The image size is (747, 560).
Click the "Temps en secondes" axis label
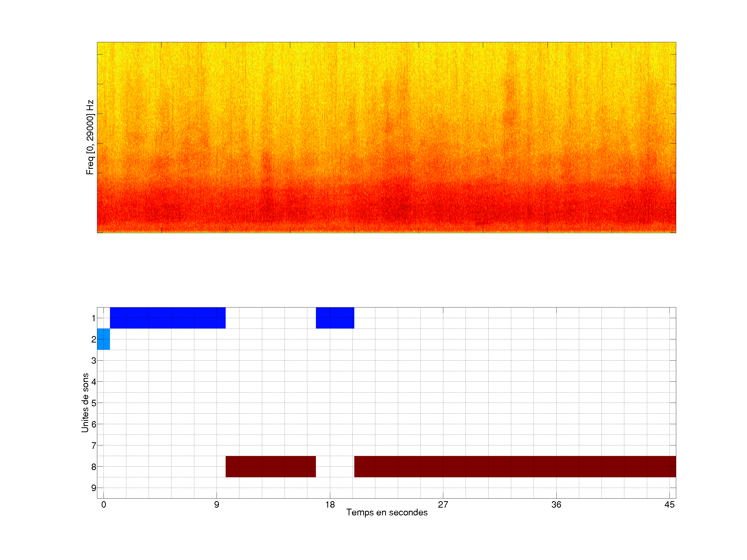387,512
